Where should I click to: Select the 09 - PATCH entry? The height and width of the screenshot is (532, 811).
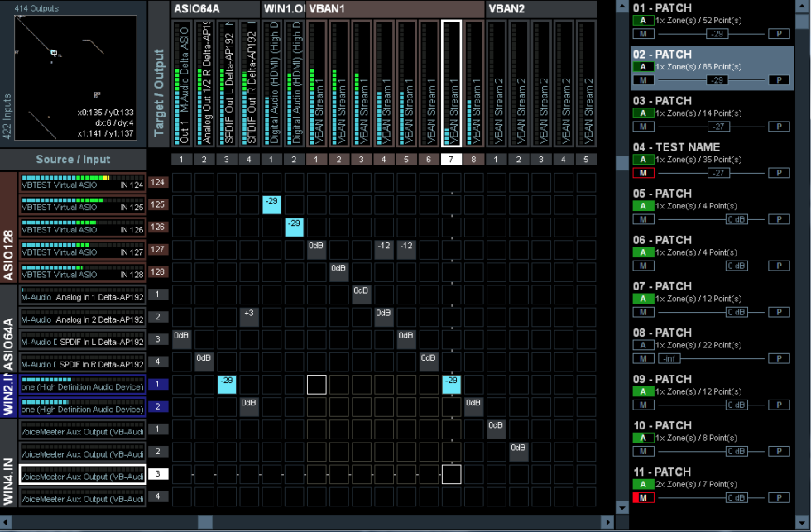tap(712, 392)
